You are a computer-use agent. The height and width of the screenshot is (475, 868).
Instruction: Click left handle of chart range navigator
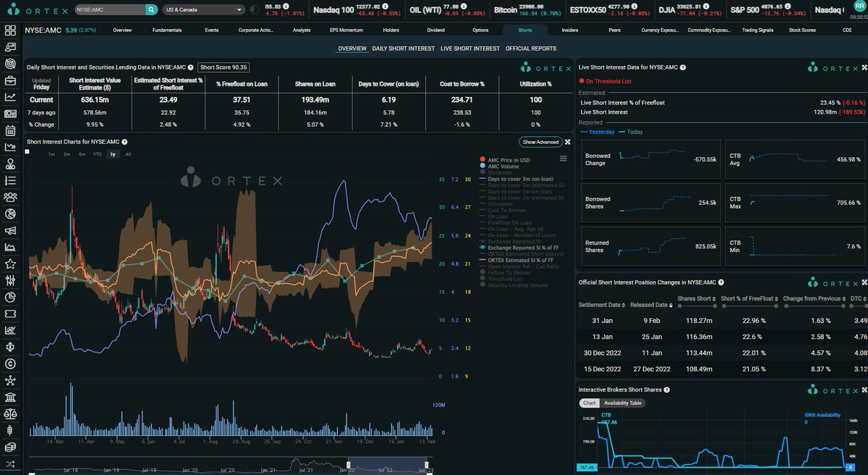(349, 463)
